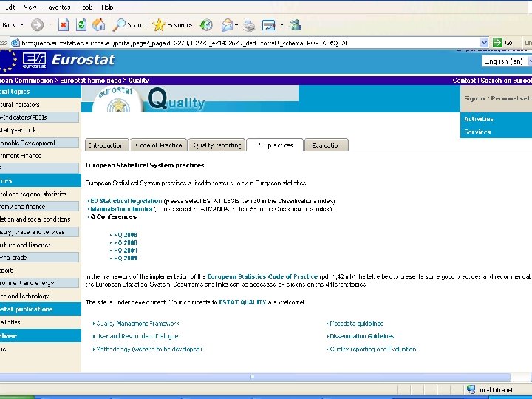Image resolution: width=532 pixels, height=399 pixels.
Task: Open the Manuals/handbooks link
Action: (121, 209)
